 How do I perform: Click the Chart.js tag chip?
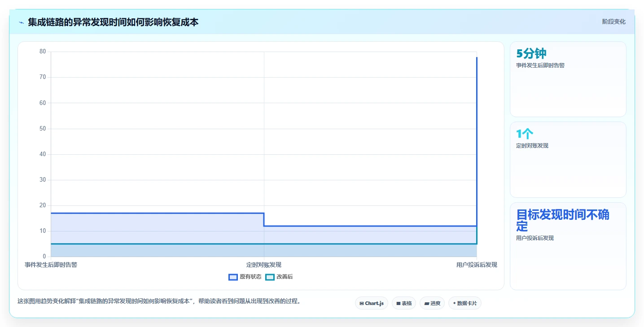372,303
